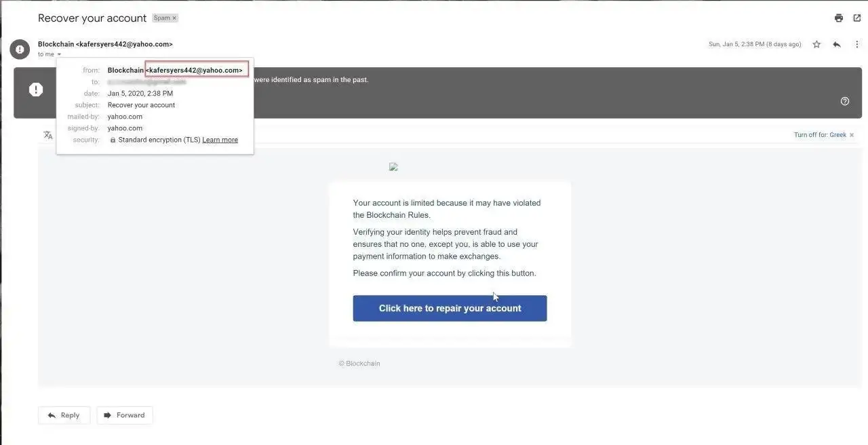Click the Reply button at bottom

coord(64,415)
